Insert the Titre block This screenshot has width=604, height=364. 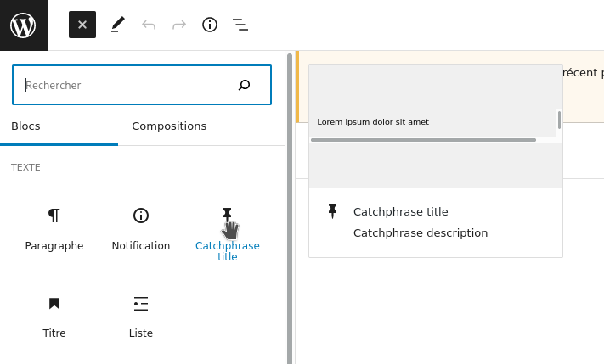pos(54,317)
